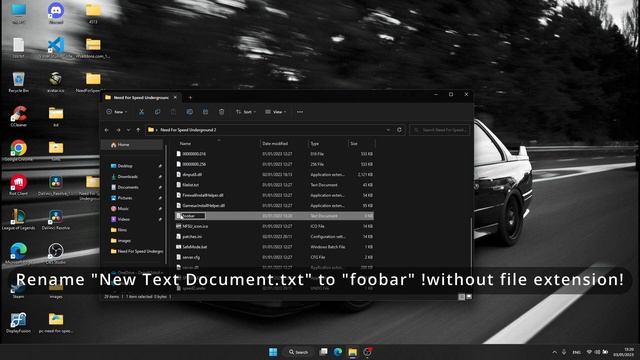Open the Windows Start menu
Viewport: 640px width, 360px height.
(x=273, y=352)
